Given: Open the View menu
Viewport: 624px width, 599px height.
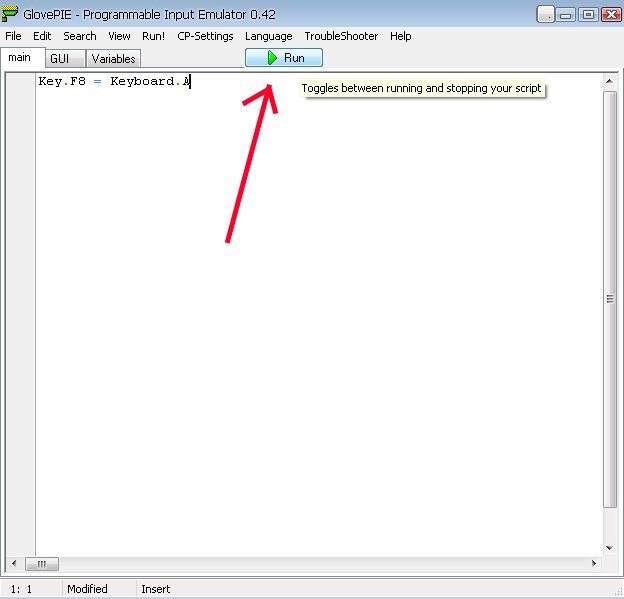Looking at the screenshot, I should tap(119, 36).
